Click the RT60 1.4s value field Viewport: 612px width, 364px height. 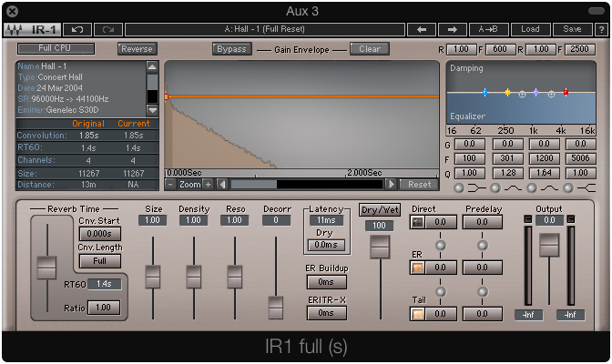click(104, 284)
